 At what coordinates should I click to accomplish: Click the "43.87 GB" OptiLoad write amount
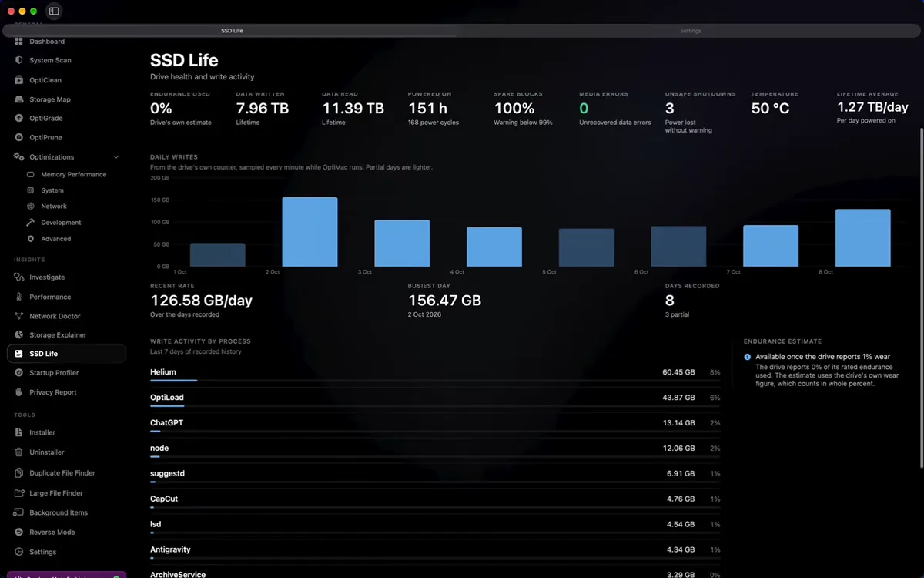click(x=678, y=398)
